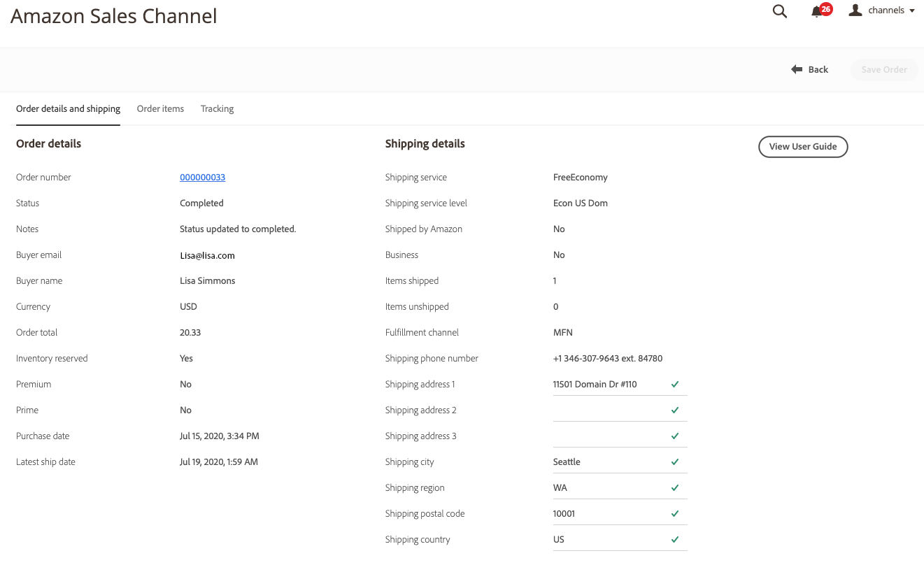Click the shipping phone number value
Screen dimensions: 924x565
point(608,358)
